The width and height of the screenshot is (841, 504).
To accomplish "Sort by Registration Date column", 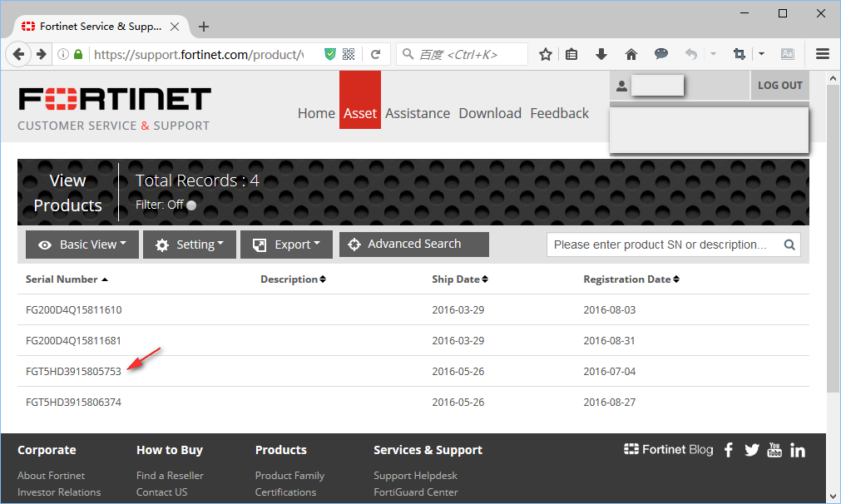I will click(x=631, y=279).
